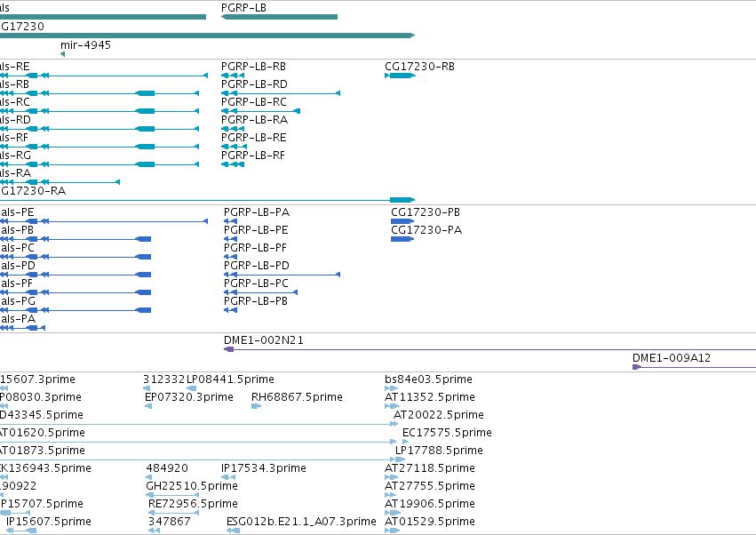Viewport: 756px width, 535px height.
Task: Click the CG17230-PA coding block
Action: (x=402, y=239)
